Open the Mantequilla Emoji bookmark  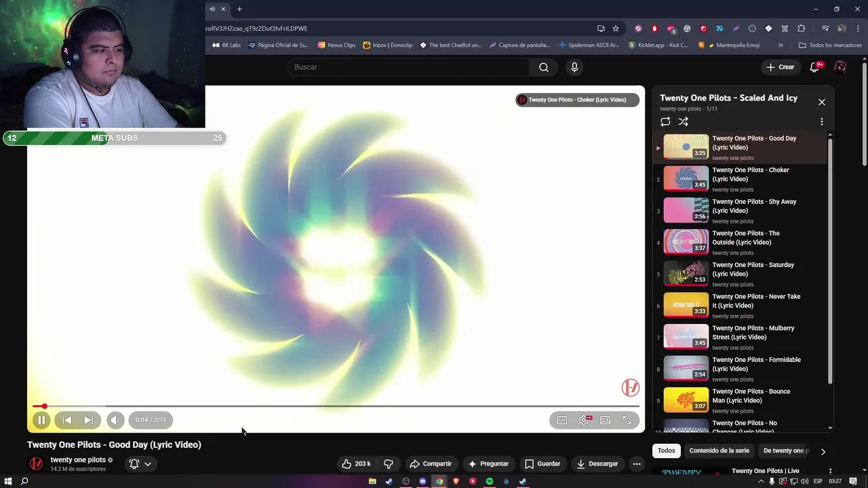(x=733, y=45)
